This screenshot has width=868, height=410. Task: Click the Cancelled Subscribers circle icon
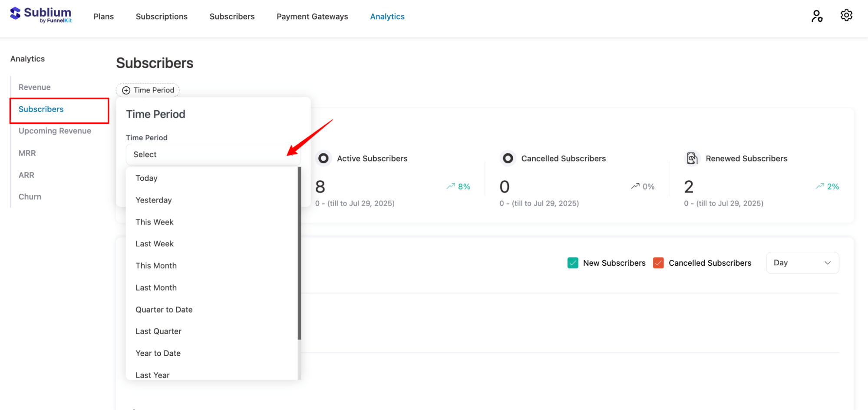click(x=508, y=158)
